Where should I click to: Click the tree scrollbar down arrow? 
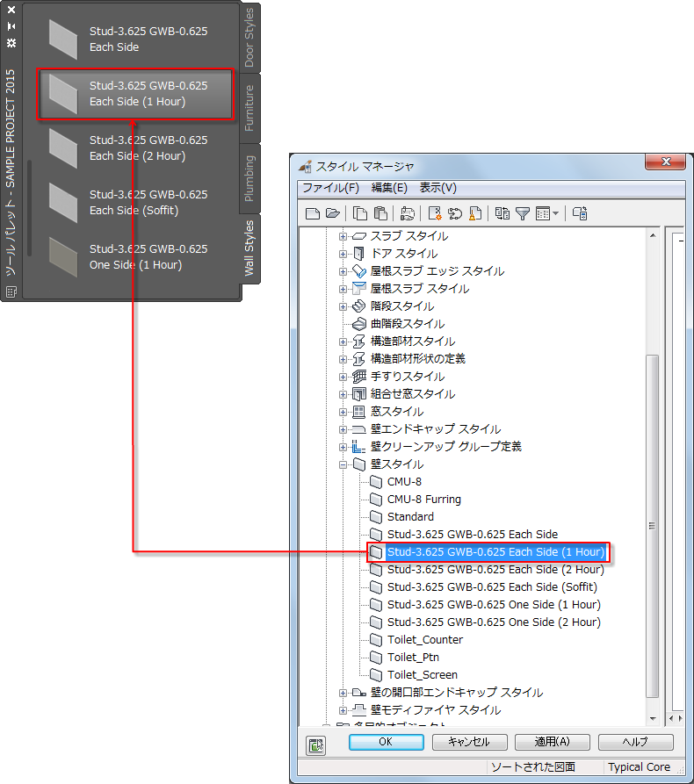653,719
